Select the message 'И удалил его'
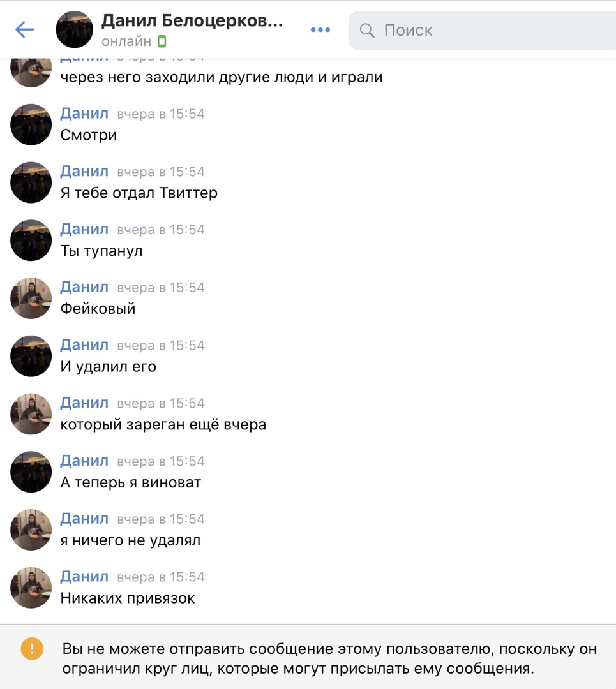Screen dimensions: 616x689 pyautogui.click(x=108, y=366)
